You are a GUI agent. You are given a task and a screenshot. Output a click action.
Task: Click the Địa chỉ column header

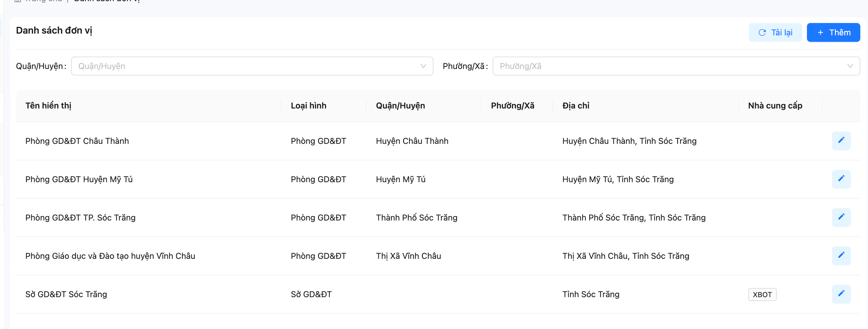576,106
